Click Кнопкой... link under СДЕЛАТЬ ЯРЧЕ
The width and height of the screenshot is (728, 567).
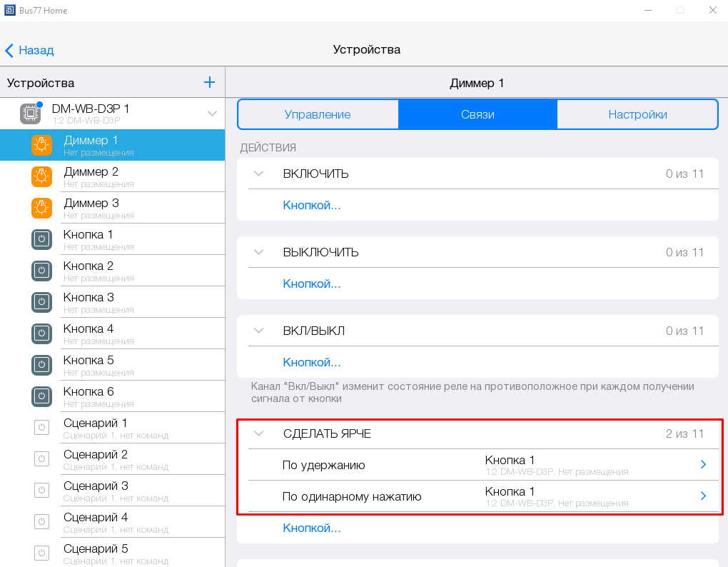312,528
